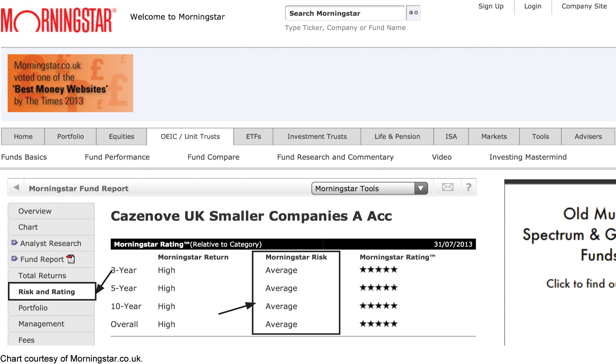Switch to Investment Trusts tab

(x=317, y=137)
